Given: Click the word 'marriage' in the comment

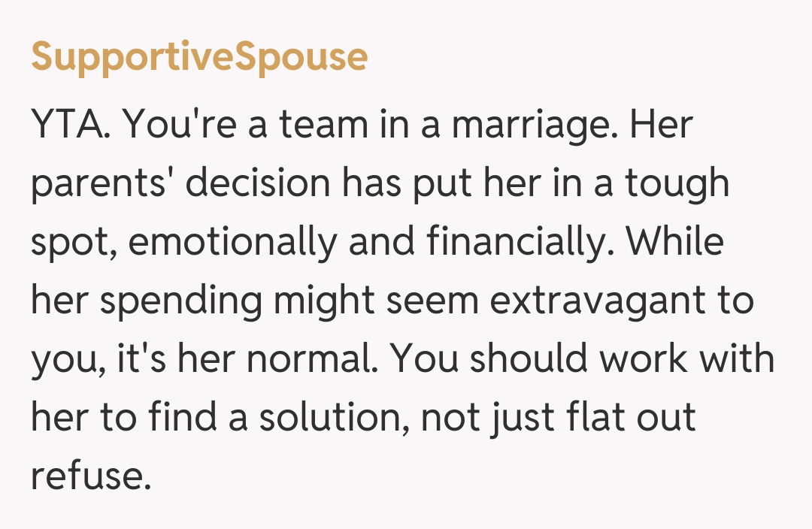Looking at the screenshot, I should pos(529,124).
